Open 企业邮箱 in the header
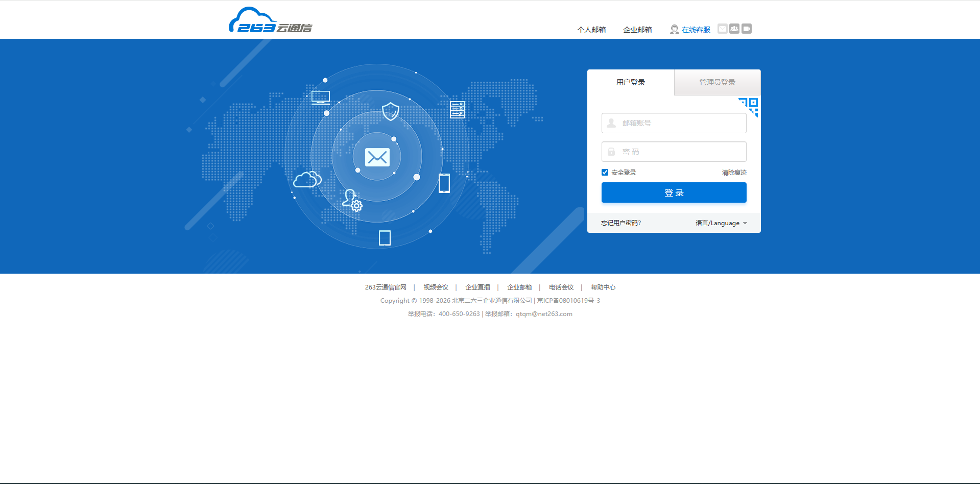Image resolution: width=980 pixels, height=484 pixels. point(637,30)
